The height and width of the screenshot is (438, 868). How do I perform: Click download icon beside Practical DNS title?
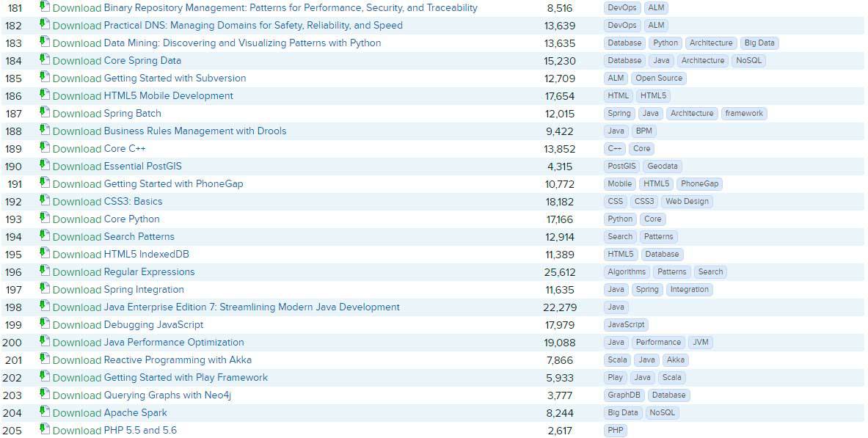click(45, 24)
